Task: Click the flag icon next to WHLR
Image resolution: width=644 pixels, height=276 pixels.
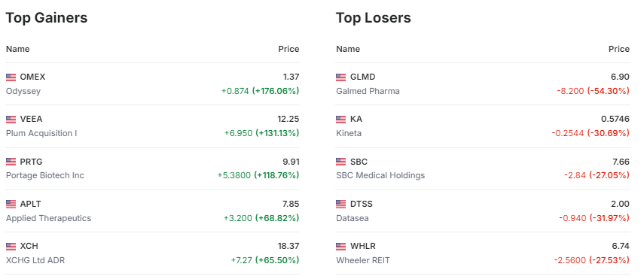Action: 341,247
